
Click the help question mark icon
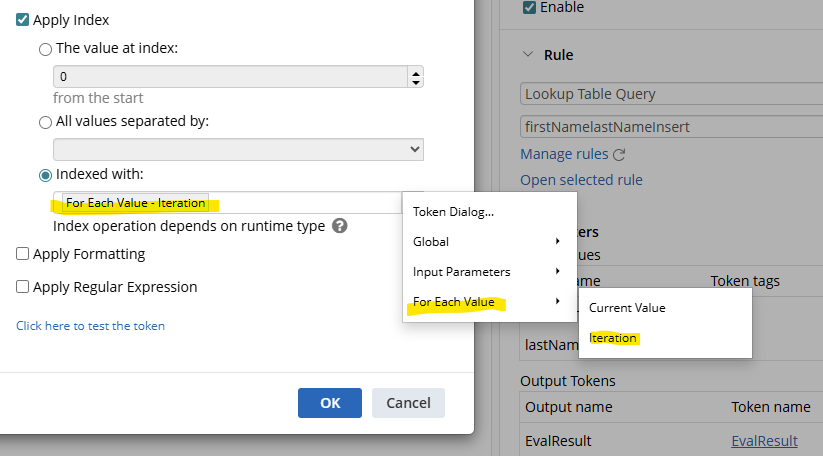340,226
